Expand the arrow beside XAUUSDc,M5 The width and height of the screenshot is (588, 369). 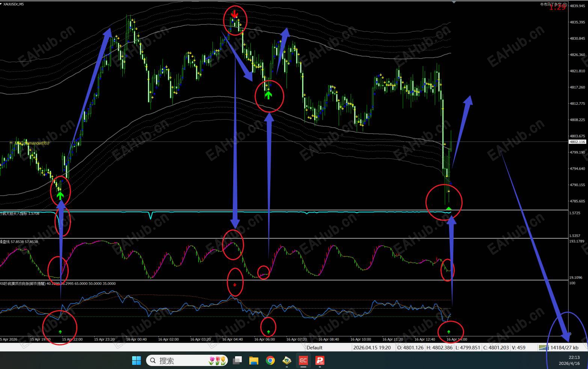(1, 4)
